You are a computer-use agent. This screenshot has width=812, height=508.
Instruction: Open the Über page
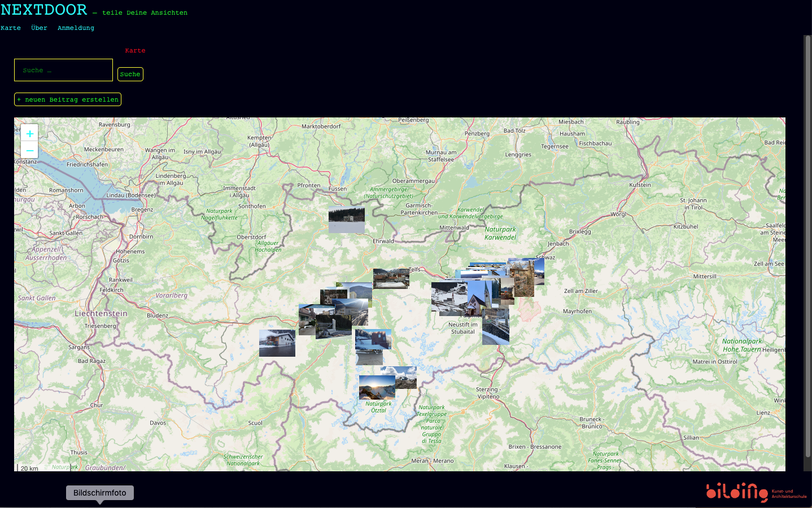39,28
